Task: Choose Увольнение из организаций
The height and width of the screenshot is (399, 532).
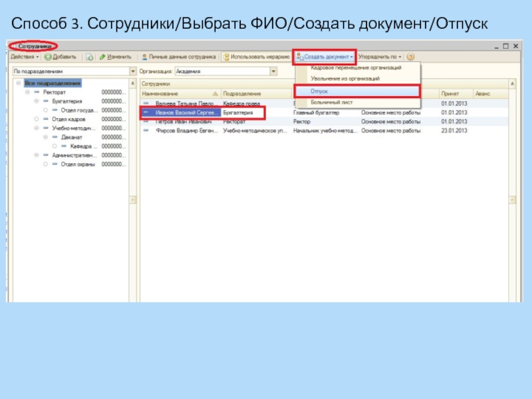Action: coord(344,79)
